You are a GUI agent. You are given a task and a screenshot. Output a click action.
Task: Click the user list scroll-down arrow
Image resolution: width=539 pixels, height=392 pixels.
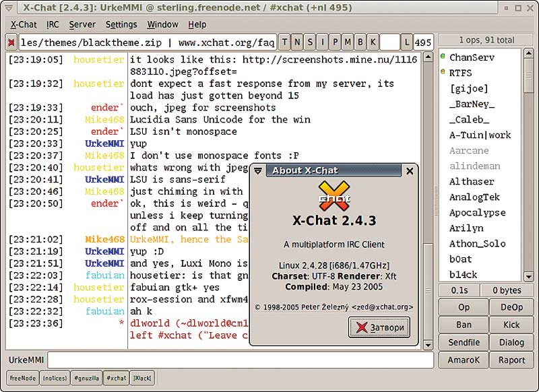[x=528, y=276]
